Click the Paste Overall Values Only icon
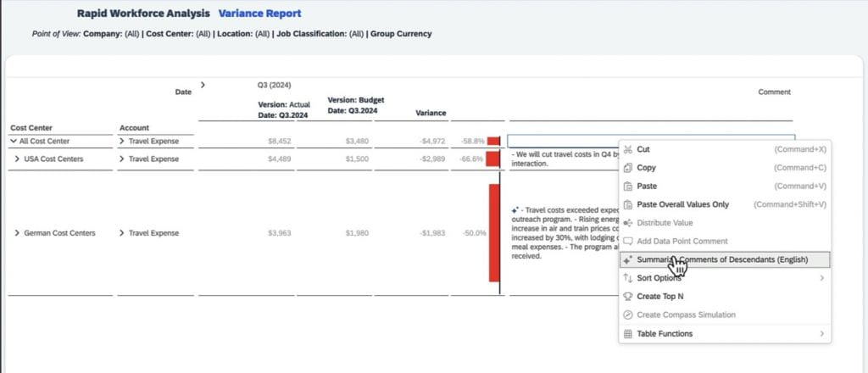868x373 pixels. pyautogui.click(x=628, y=205)
